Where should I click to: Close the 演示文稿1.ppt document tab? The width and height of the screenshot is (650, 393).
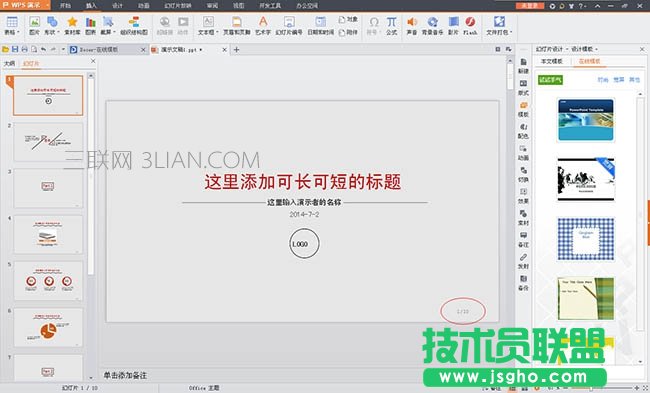224,50
